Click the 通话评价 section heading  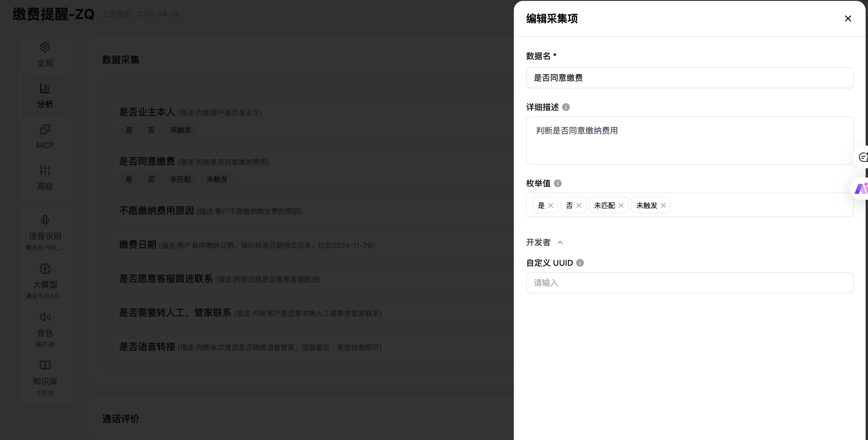[121, 419]
